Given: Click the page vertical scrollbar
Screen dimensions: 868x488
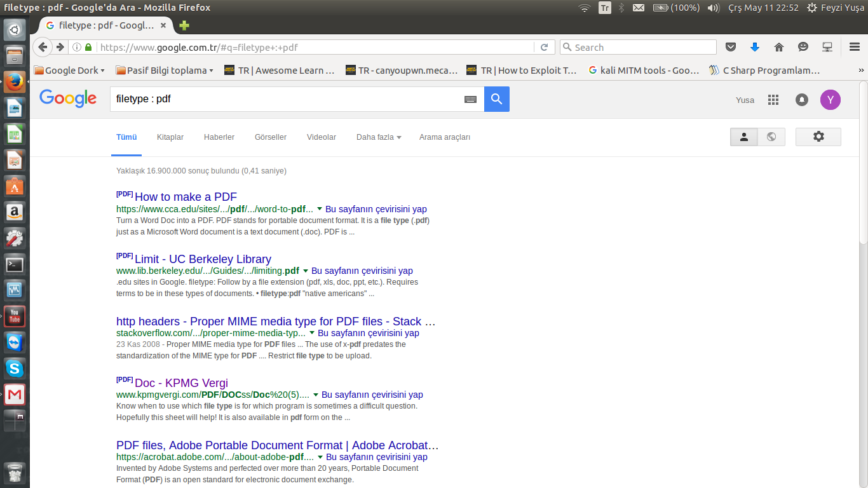Looking at the screenshot, I should pos(862,165).
